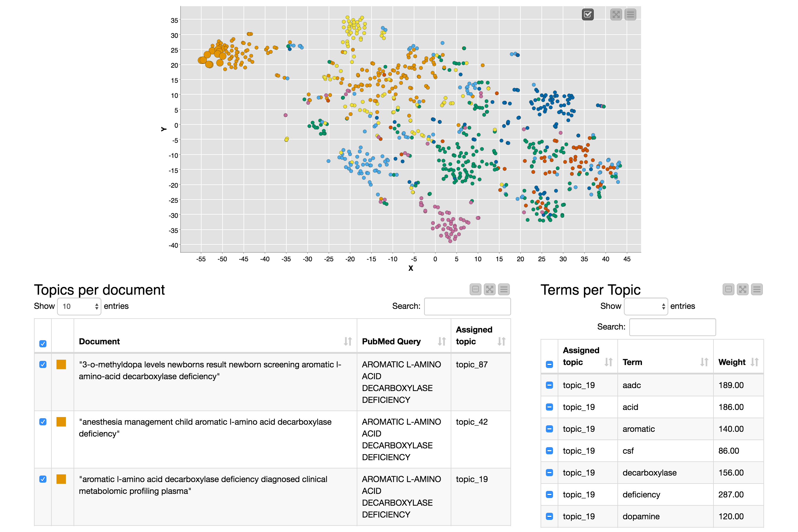This screenshot has width=798, height=532.
Task: Click the orange color swatch next to the 3-o-methyldopa document
Action: point(61,364)
